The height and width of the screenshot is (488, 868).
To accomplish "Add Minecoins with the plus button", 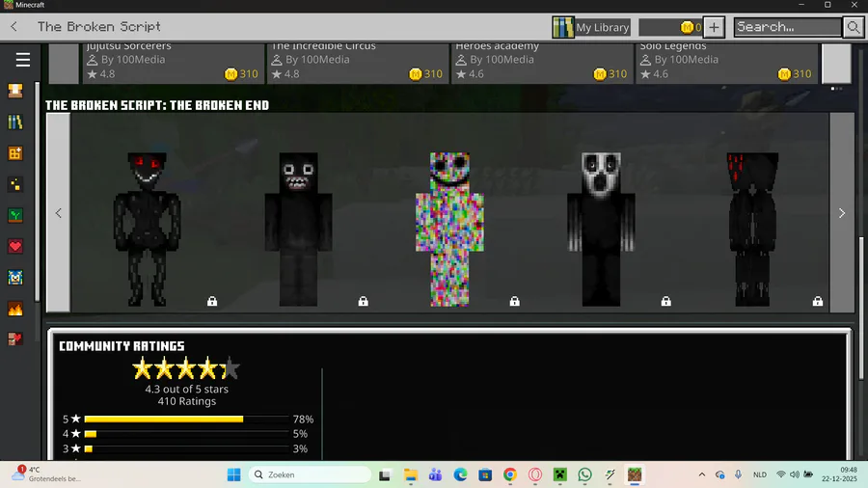I will (x=714, y=27).
